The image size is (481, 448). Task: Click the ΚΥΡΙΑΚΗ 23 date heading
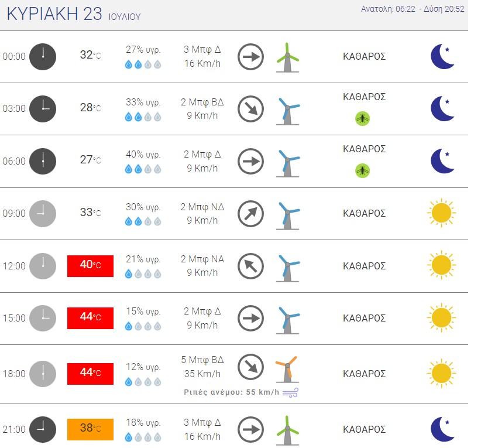coord(54,14)
